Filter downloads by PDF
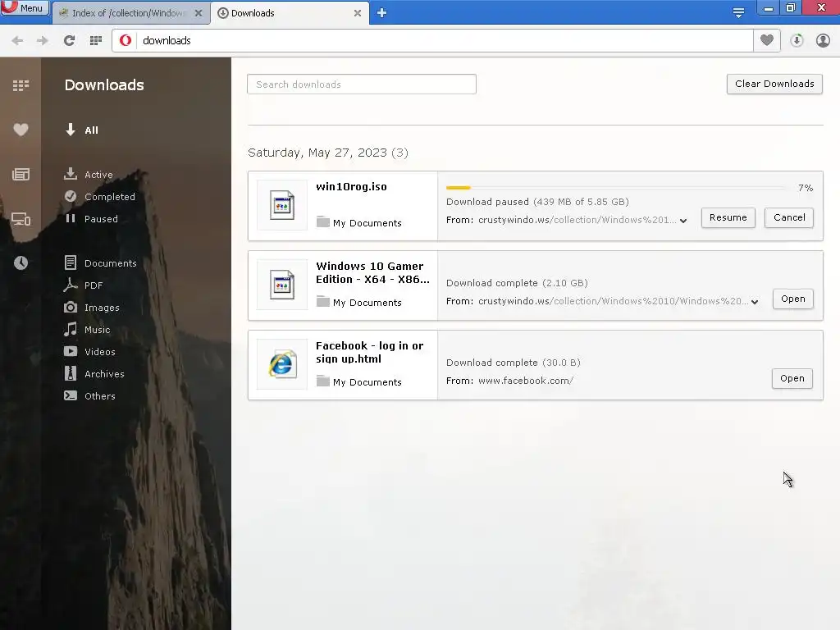This screenshot has height=630, width=840. pyautogui.click(x=83, y=285)
